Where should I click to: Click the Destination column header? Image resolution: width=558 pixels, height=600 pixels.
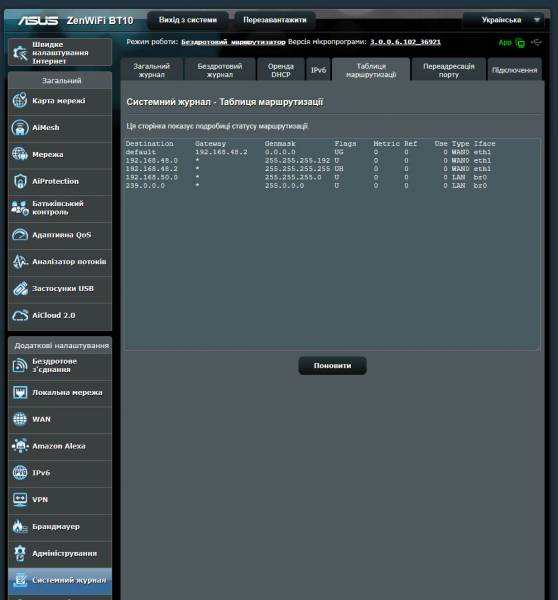point(149,144)
